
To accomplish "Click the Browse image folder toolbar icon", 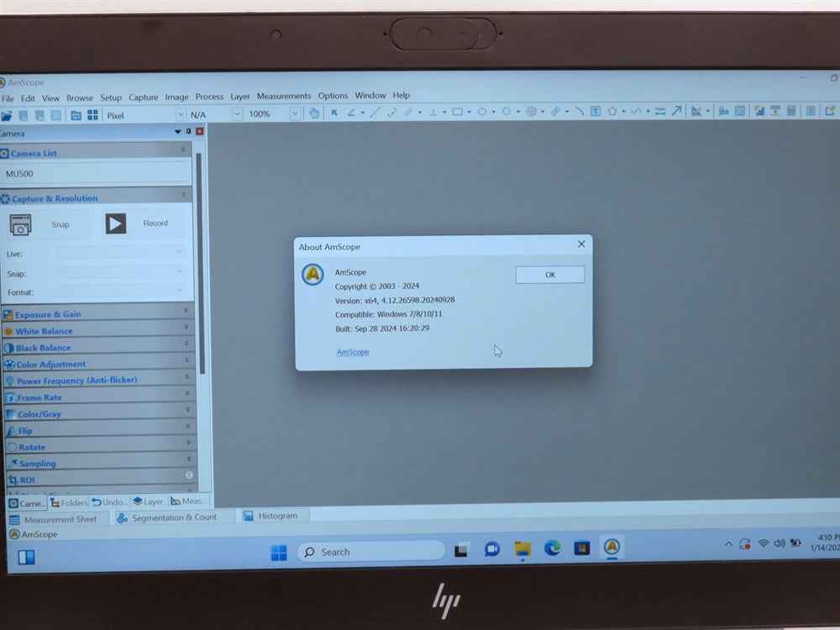I will pos(76,115).
